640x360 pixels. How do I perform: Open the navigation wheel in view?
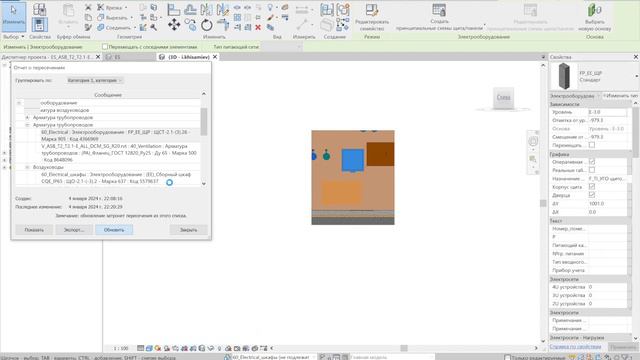point(533,142)
